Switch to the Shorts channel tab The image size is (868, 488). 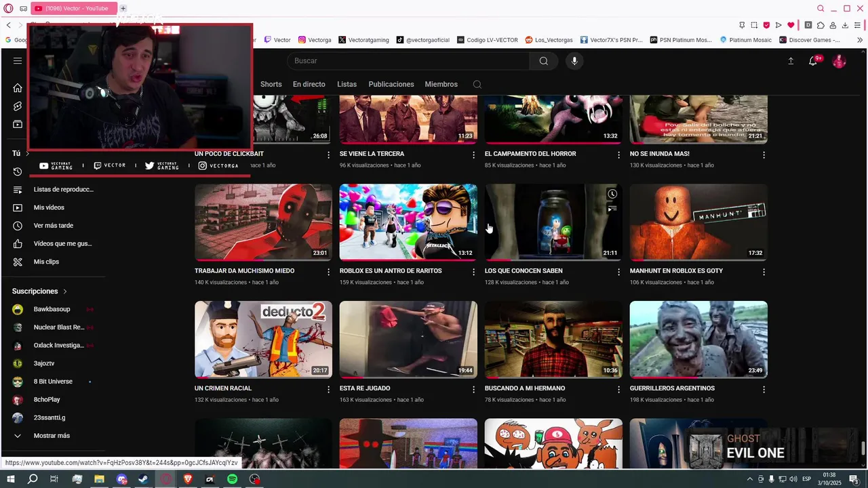click(271, 85)
